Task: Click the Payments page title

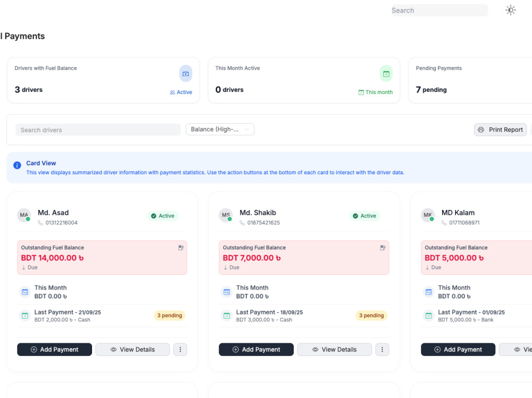Action: 24,36
